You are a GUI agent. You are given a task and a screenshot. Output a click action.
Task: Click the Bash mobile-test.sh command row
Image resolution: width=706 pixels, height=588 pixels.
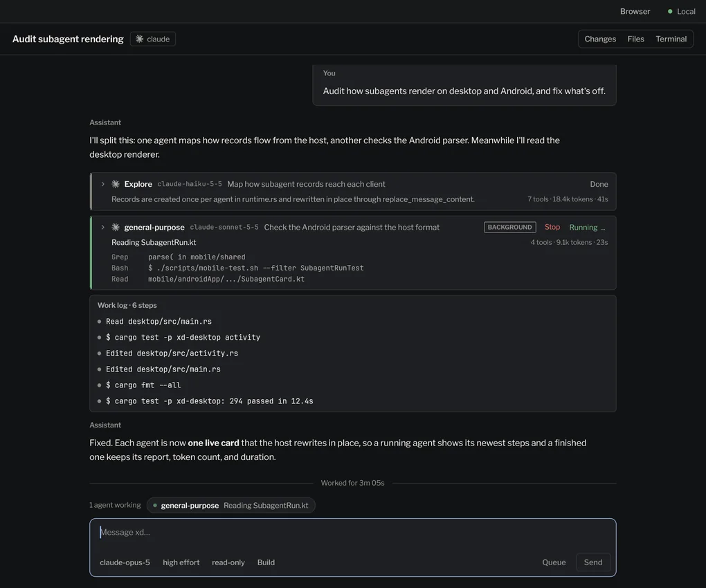click(x=237, y=268)
